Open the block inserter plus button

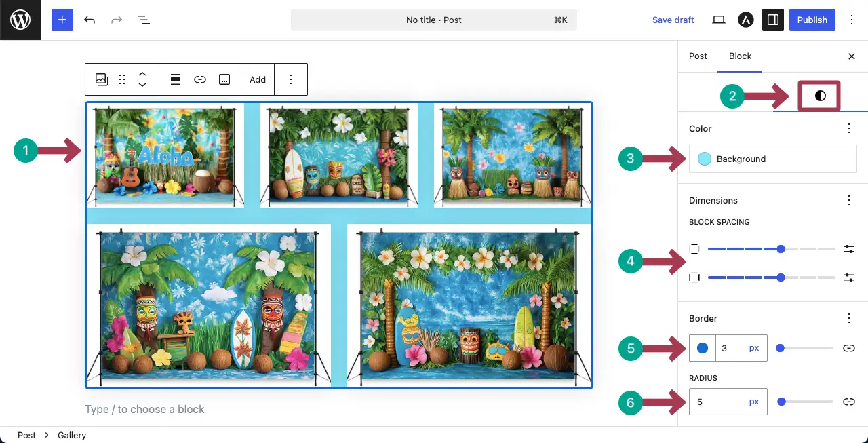(62, 20)
